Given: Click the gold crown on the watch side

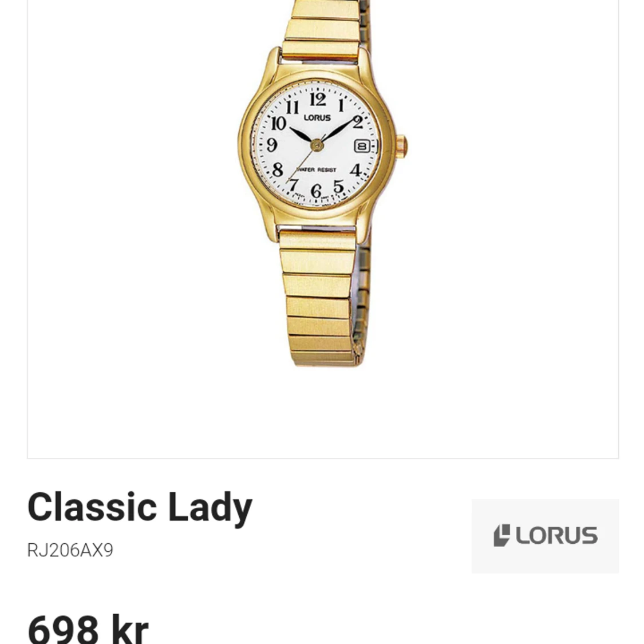Looking at the screenshot, I should (402, 146).
